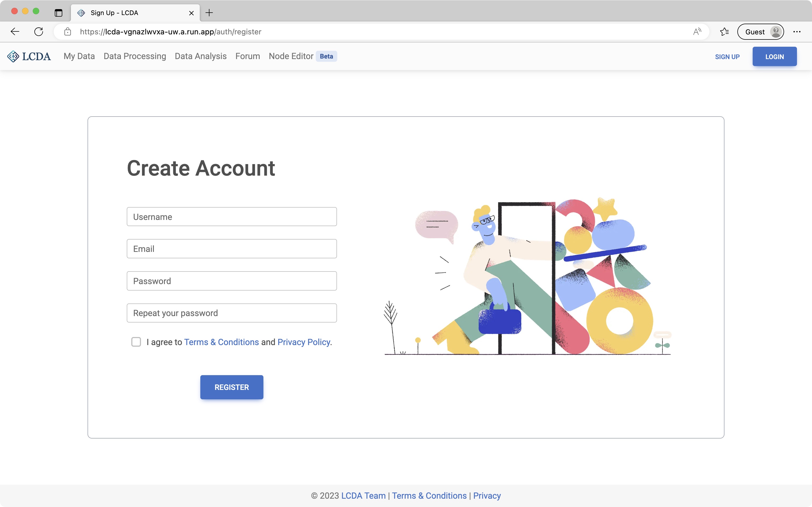Click the LCDA logo icon
This screenshot has width=812, height=507.
point(13,56)
